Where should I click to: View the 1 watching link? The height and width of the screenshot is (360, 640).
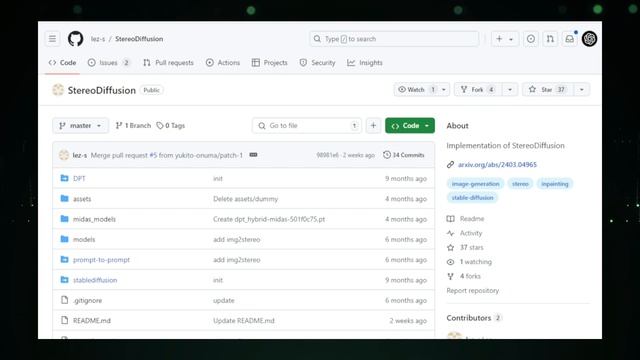(x=469, y=262)
